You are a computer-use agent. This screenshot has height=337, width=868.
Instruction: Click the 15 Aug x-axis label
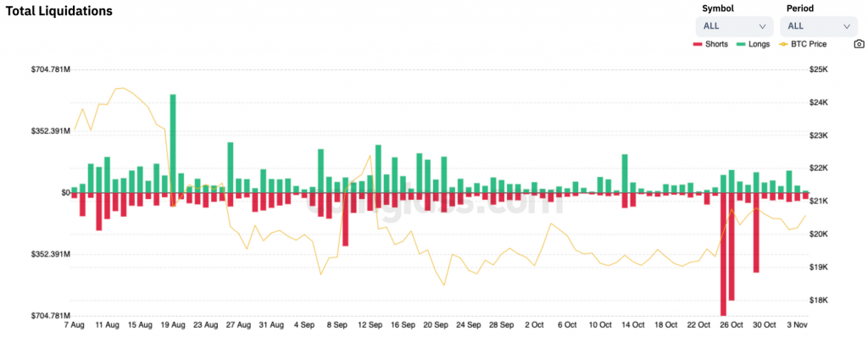[x=140, y=325]
